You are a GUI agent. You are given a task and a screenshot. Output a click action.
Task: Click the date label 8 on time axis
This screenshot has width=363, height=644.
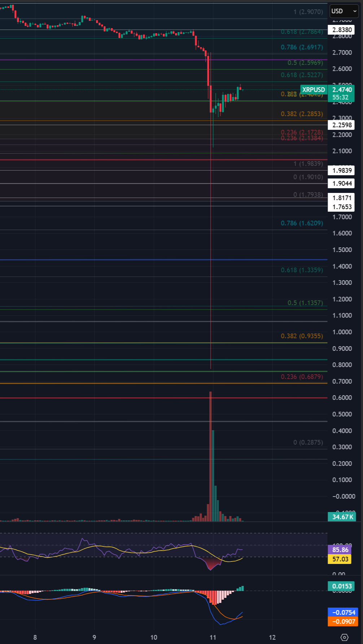click(35, 638)
